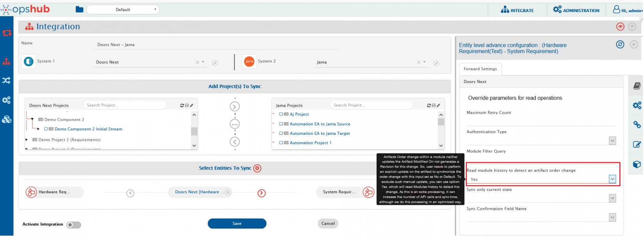The image size is (644, 240).
Task: Check Demo Component 2 Initial Stream checkbox
Action: (x=46, y=129)
